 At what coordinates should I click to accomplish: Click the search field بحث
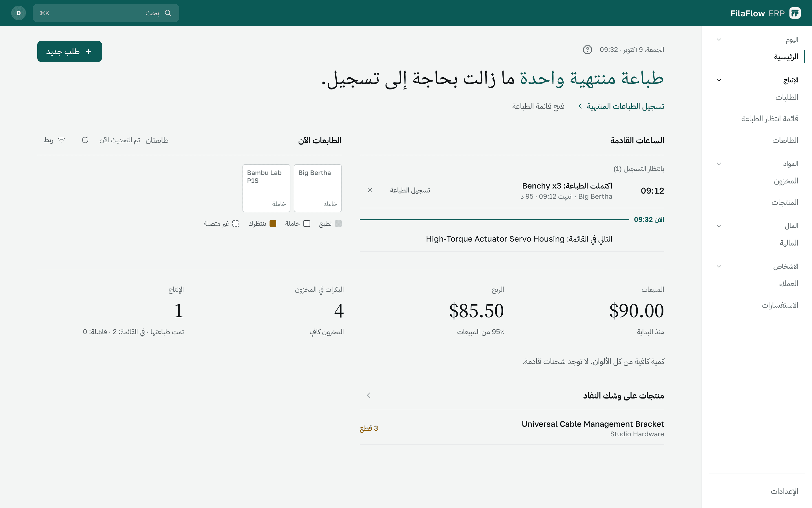106,13
